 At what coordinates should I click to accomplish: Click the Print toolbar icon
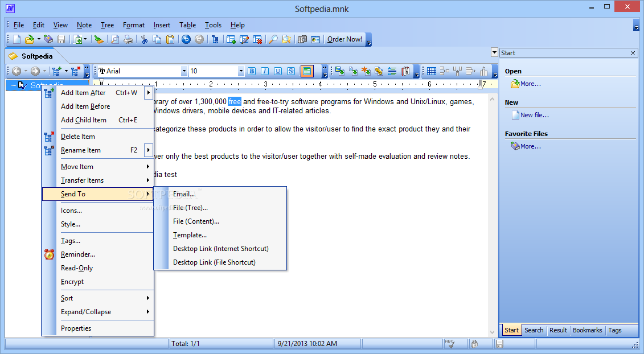coord(128,39)
